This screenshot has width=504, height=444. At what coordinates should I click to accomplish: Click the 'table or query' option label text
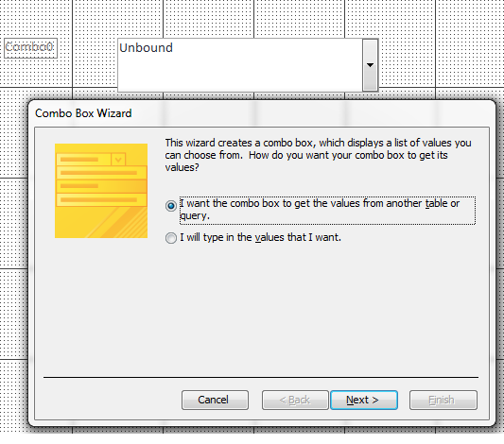tap(327, 210)
